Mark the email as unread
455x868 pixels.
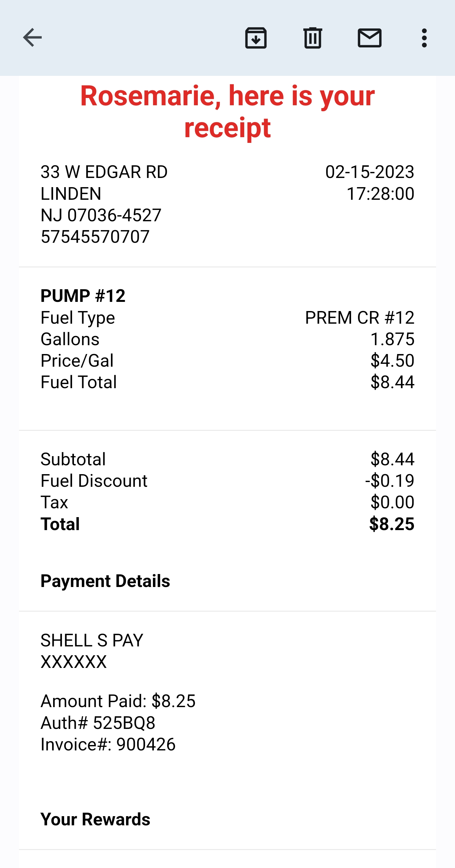(369, 38)
